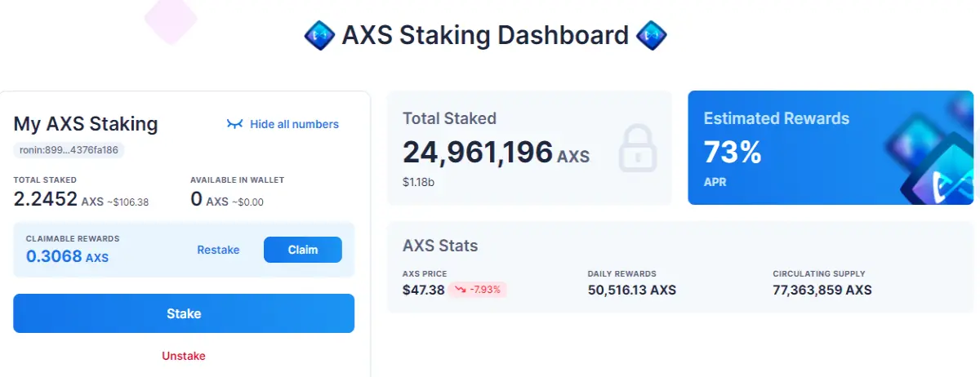
Task: Restake the claimable rewards
Action: click(x=218, y=250)
